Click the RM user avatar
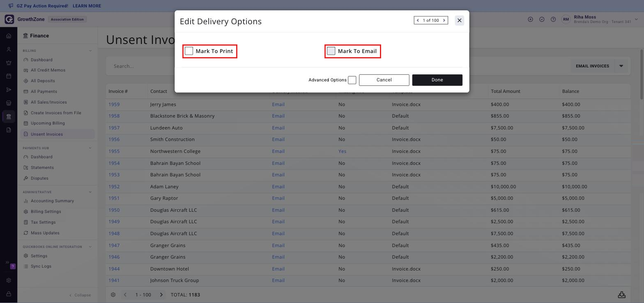The image size is (644, 303). [566, 19]
